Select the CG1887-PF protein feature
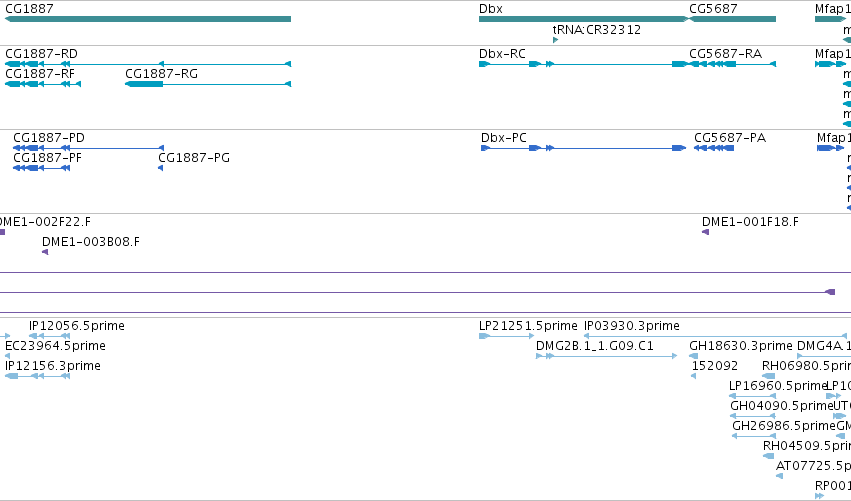Image resolution: width=851 pixels, height=501 pixels. [42, 168]
